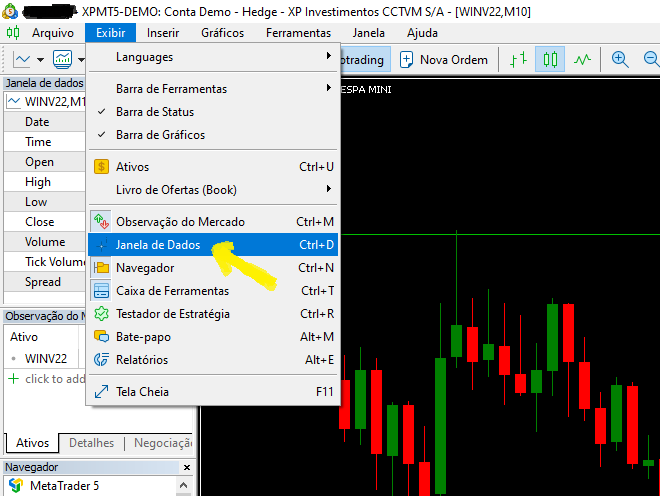660x496 pixels.
Task: Close the open Exibir menu
Action: click(111, 33)
